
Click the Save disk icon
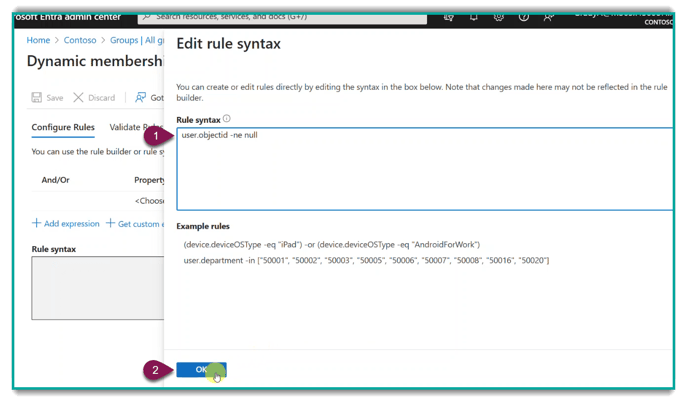pyautogui.click(x=37, y=98)
